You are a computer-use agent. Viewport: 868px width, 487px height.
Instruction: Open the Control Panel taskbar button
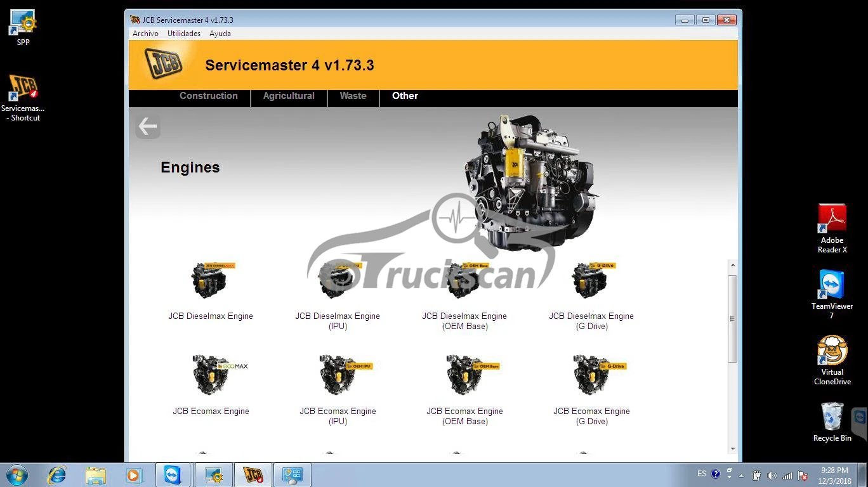[x=293, y=475]
